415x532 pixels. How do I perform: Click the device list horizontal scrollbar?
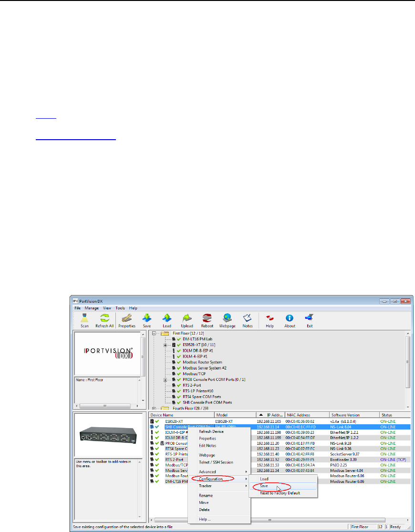coord(270,520)
